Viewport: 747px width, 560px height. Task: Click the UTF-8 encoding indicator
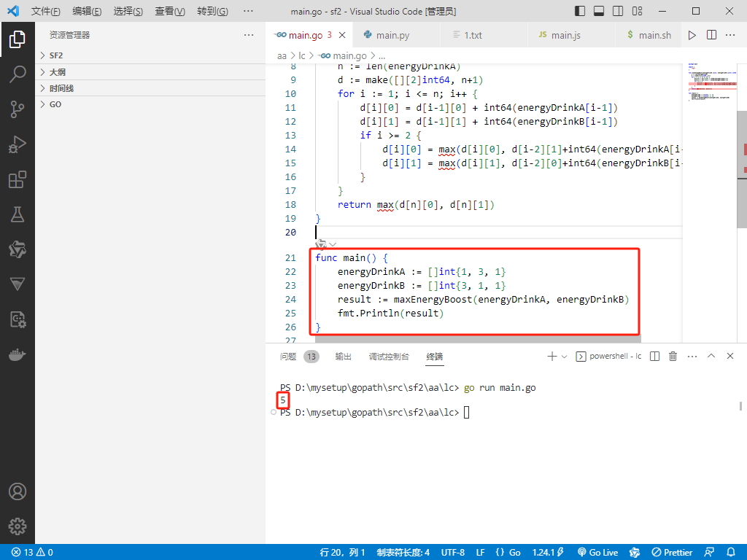click(452, 553)
